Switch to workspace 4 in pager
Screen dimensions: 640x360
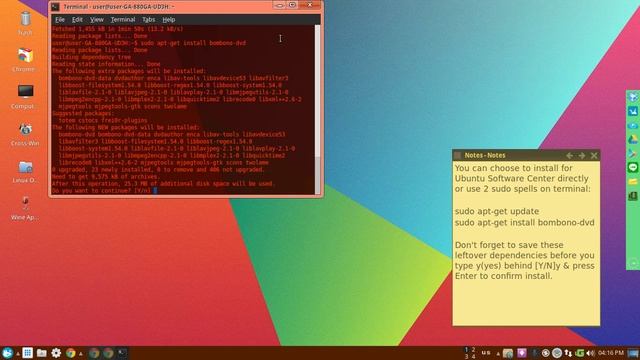pos(473,356)
